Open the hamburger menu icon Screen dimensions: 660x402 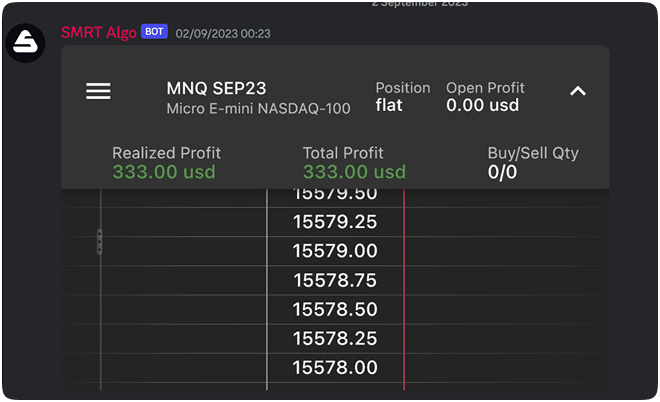[98, 91]
